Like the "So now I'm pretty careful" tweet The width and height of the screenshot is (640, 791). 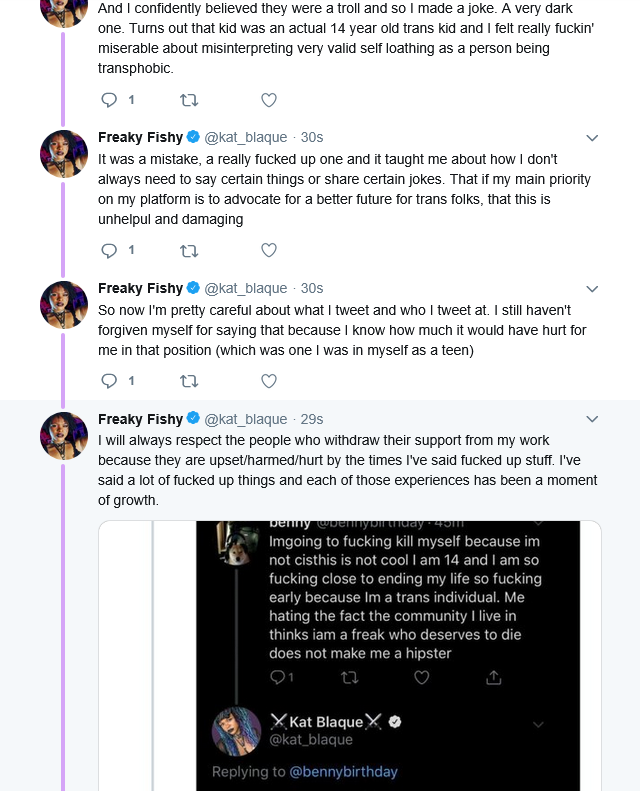coord(268,381)
